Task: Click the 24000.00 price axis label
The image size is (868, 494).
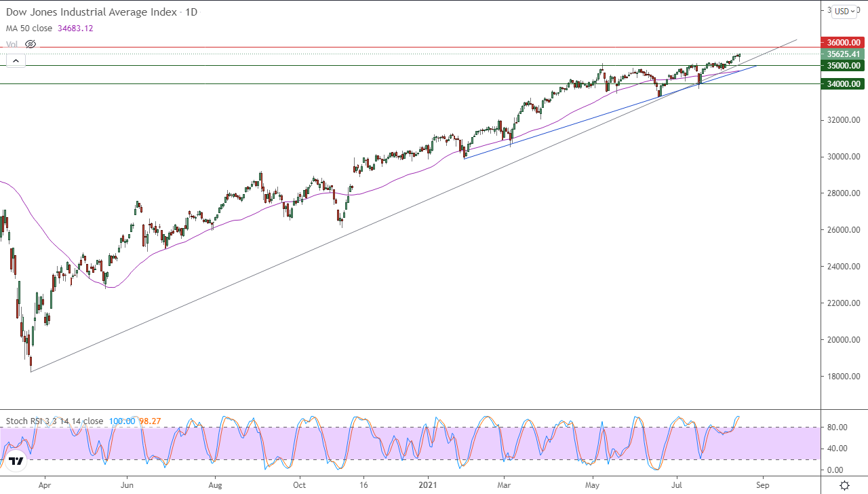Action: [844, 267]
